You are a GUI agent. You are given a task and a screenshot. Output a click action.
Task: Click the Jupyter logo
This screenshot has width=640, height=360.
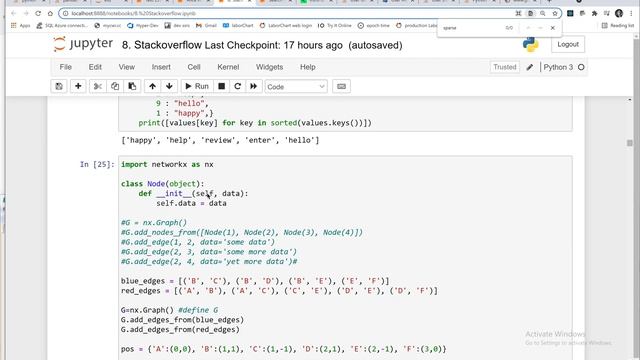(83, 44)
